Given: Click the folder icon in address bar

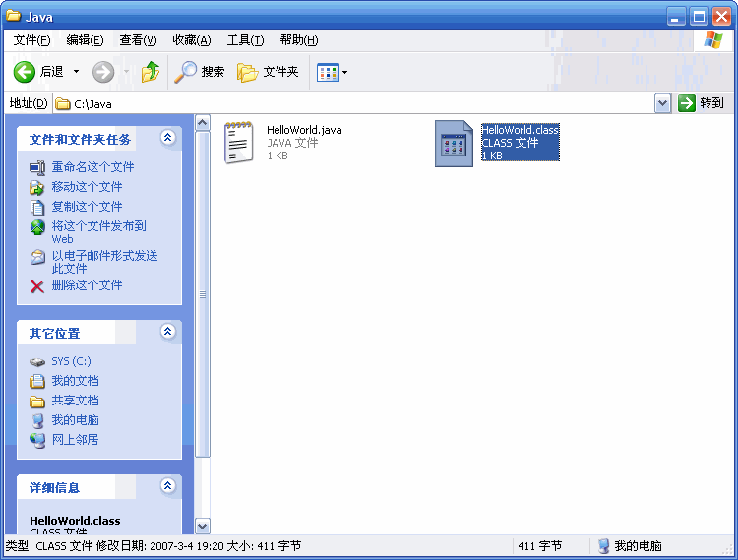Looking at the screenshot, I should click(x=63, y=104).
